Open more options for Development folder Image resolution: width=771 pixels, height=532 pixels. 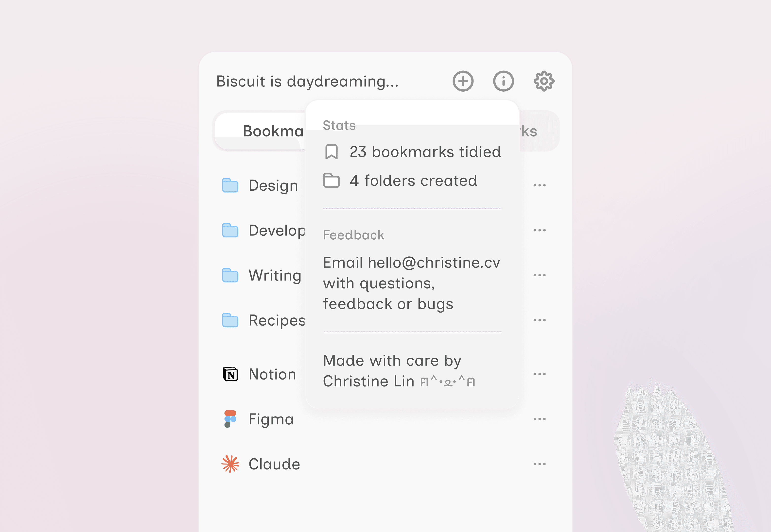pyautogui.click(x=539, y=230)
